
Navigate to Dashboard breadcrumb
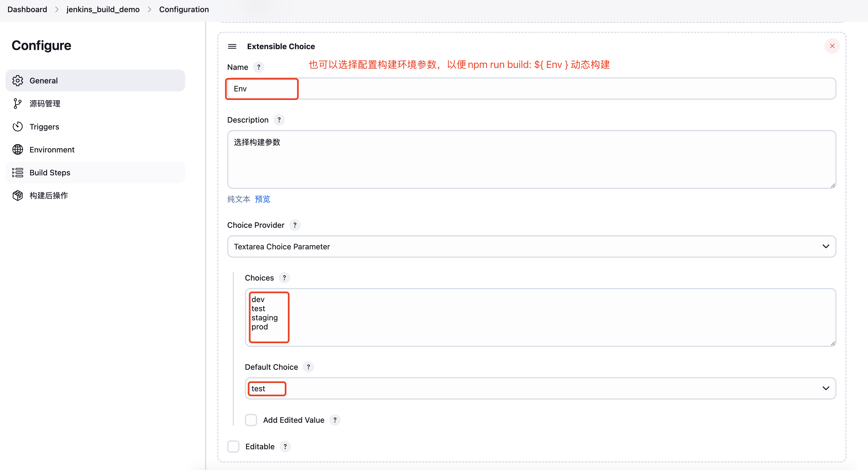[x=27, y=9]
